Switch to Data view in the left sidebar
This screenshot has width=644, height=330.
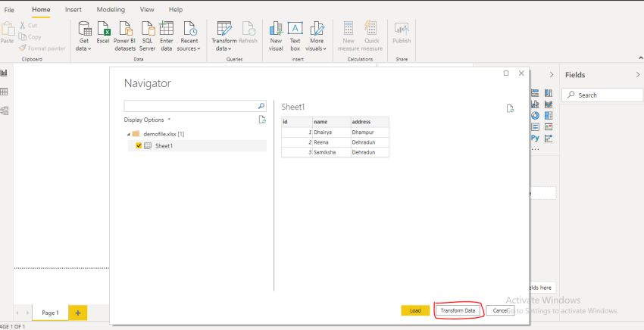(4, 92)
